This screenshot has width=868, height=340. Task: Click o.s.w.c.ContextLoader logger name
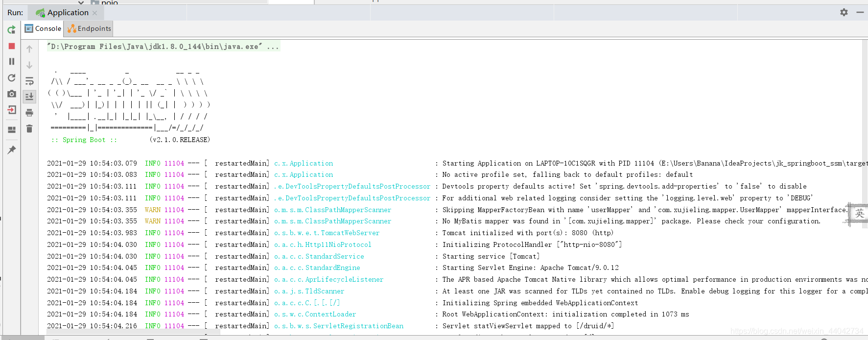(x=315, y=314)
